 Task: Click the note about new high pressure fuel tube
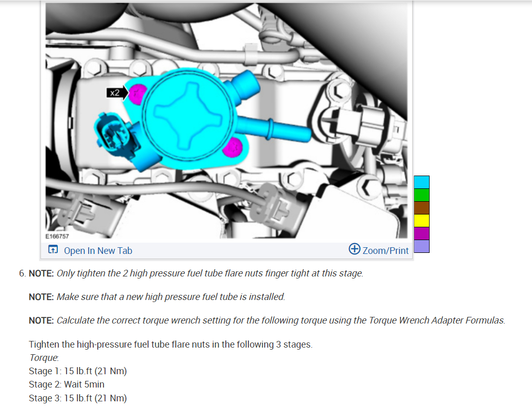[157, 297]
